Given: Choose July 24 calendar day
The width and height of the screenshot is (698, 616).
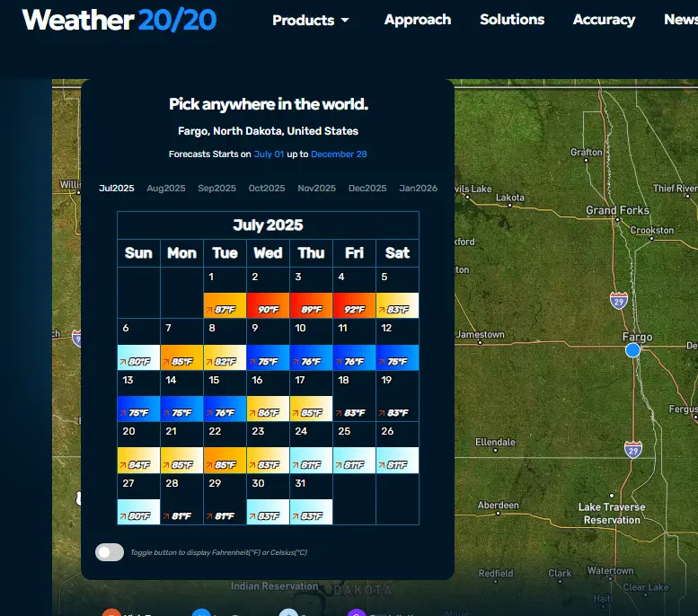Looking at the screenshot, I should [311, 448].
